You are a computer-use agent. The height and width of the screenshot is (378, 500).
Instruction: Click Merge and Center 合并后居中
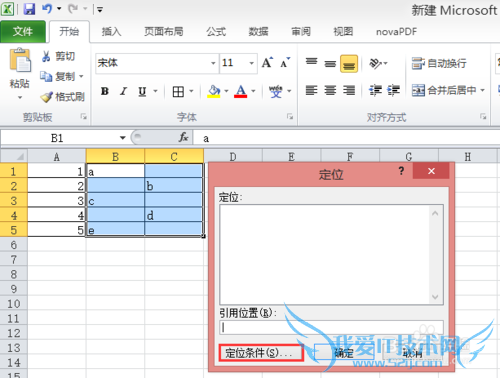444,90
